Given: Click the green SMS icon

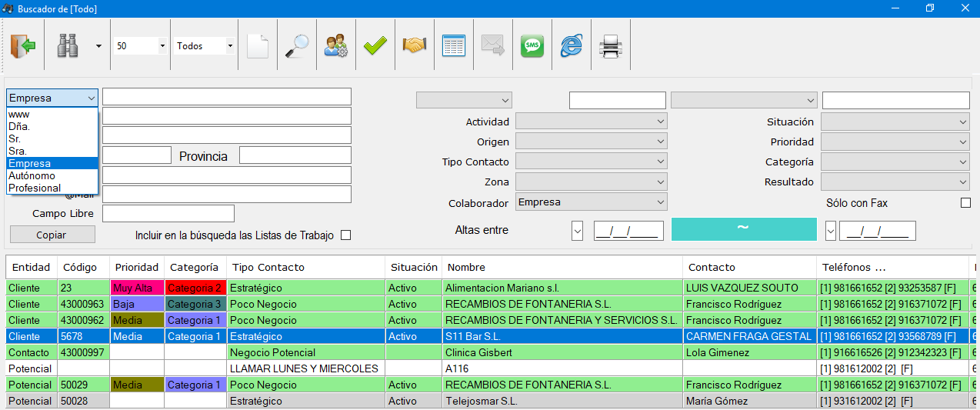Looking at the screenshot, I should [532, 46].
